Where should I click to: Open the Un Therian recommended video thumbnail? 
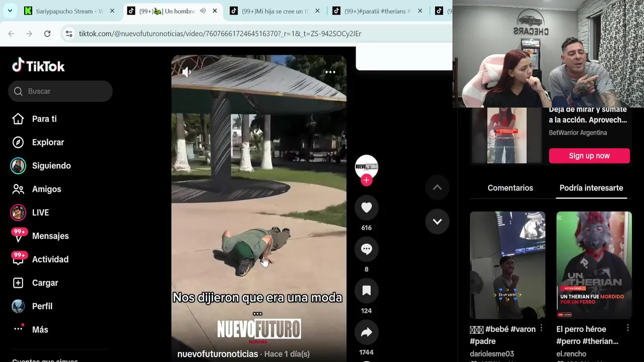pyautogui.click(x=594, y=265)
